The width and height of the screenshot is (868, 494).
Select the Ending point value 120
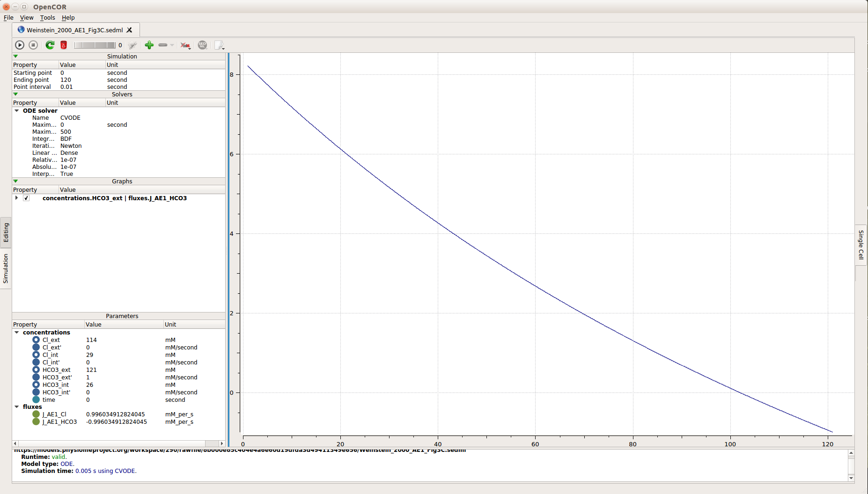click(x=66, y=80)
